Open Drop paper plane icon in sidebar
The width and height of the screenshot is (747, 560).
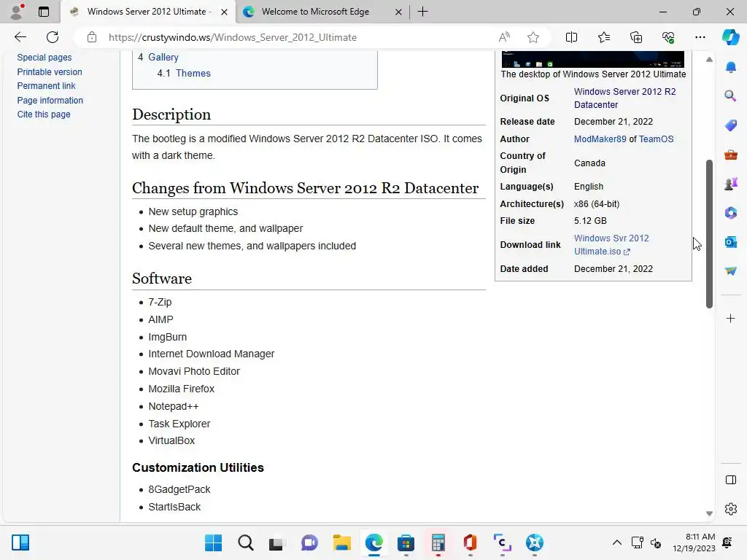[x=731, y=271]
